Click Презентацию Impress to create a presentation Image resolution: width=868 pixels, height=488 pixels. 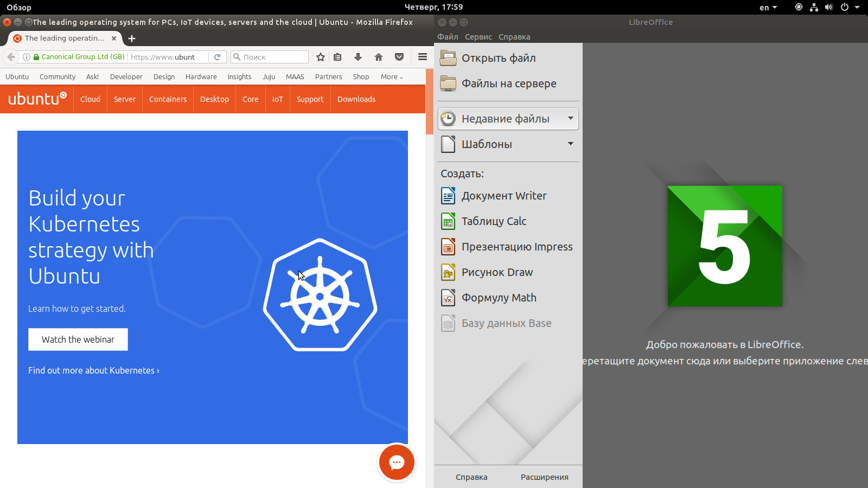(517, 247)
